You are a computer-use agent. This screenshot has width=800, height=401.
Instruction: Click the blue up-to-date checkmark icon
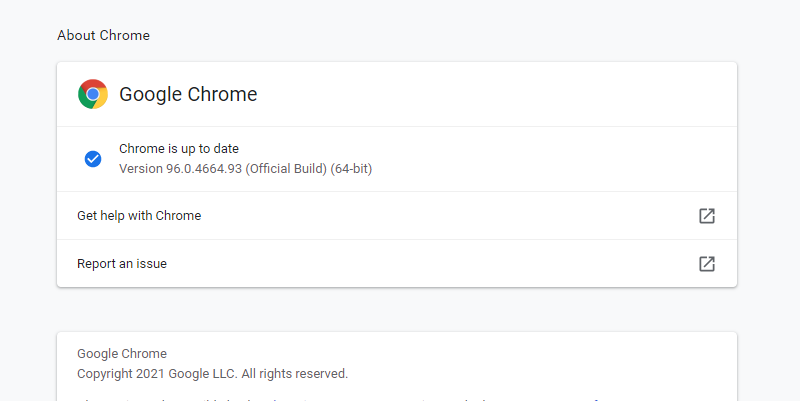(93, 159)
